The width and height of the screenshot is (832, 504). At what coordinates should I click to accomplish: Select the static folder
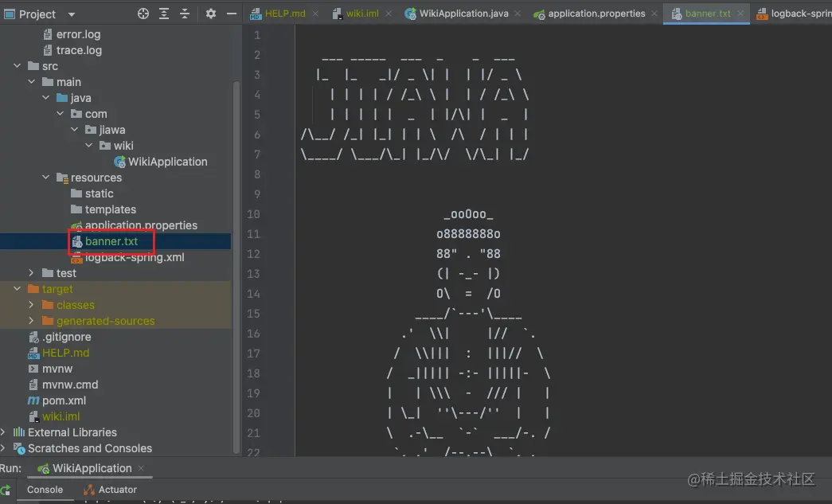(100, 193)
